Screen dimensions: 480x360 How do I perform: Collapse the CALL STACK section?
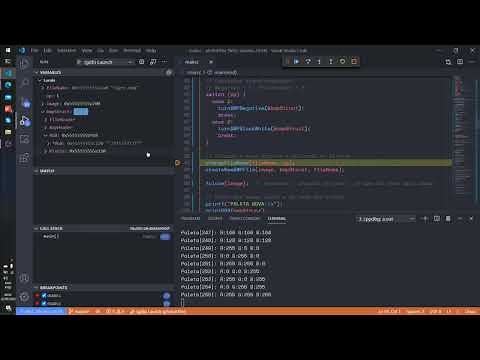coord(103,228)
